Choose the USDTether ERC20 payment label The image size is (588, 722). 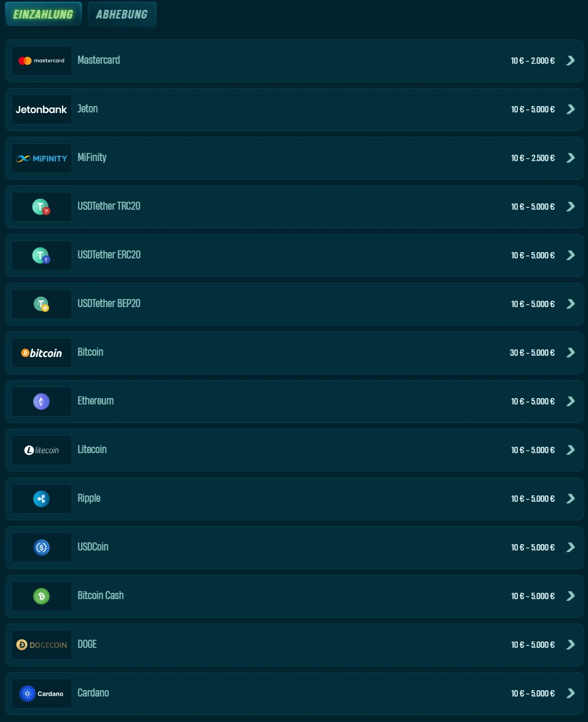[109, 255]
